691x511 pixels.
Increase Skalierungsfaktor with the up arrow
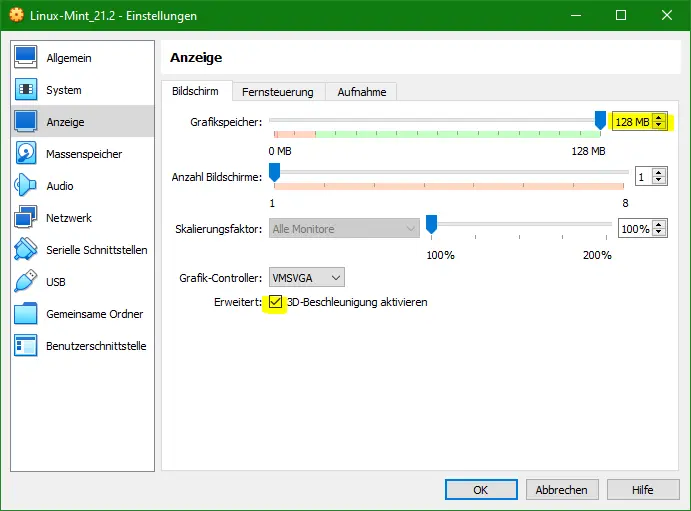658,224
